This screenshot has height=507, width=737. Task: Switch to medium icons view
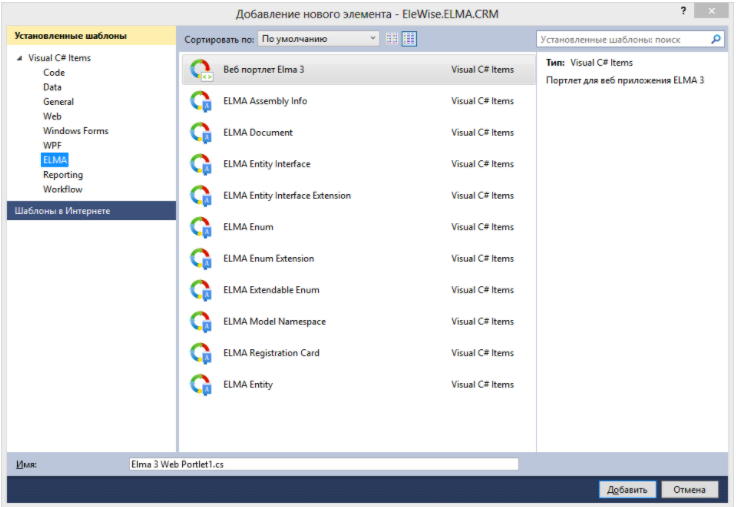click(409, 39)
